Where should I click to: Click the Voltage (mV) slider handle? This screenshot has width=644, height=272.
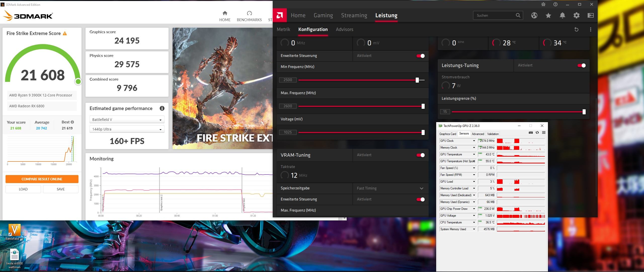(423, 132)
